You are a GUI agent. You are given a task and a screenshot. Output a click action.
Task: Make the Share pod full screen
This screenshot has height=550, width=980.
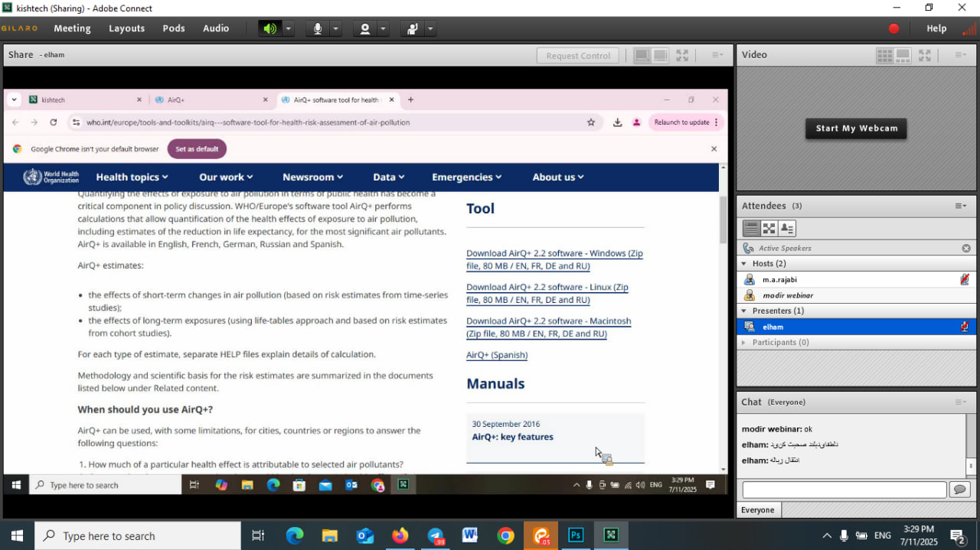coord(682,55)
